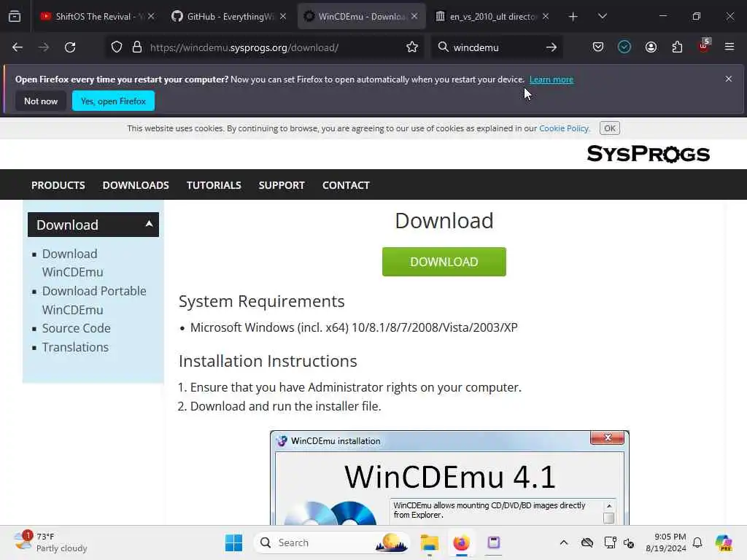Show hidden system tray icons
The height and width of the screenshot is (560, 747).
point(564,542)
